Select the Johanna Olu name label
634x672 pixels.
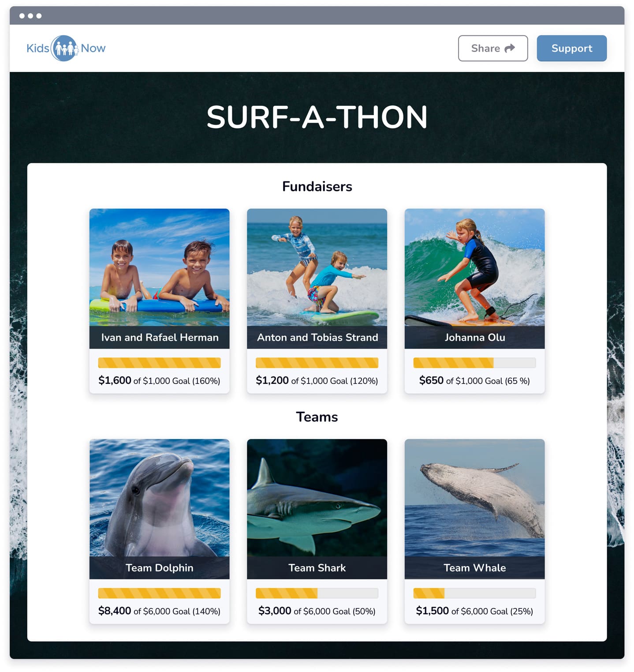click(475, 338)
